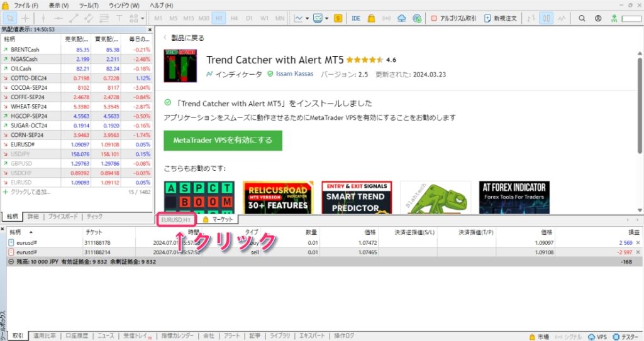Image resolution: width=644 pixels, height=341 pixels.
Task: Select the vertical line drawing tool
Action: coord(43,18)
